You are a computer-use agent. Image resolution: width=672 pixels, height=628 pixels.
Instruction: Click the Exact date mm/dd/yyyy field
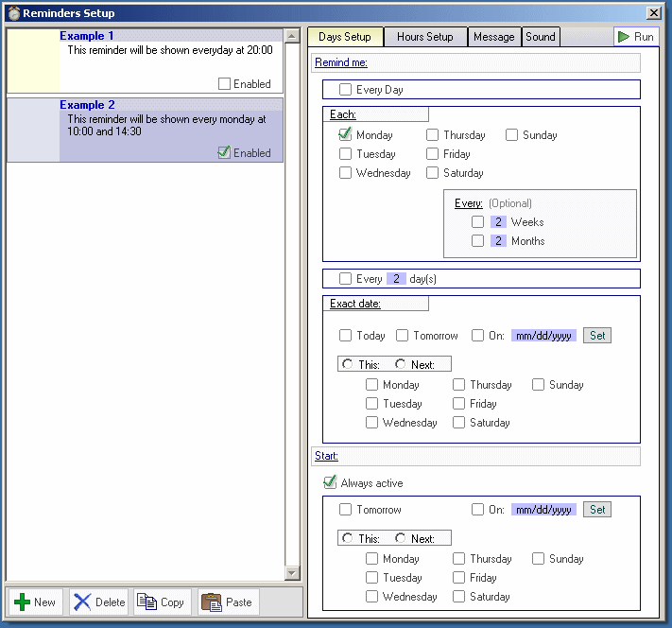(x=543, y=336)
